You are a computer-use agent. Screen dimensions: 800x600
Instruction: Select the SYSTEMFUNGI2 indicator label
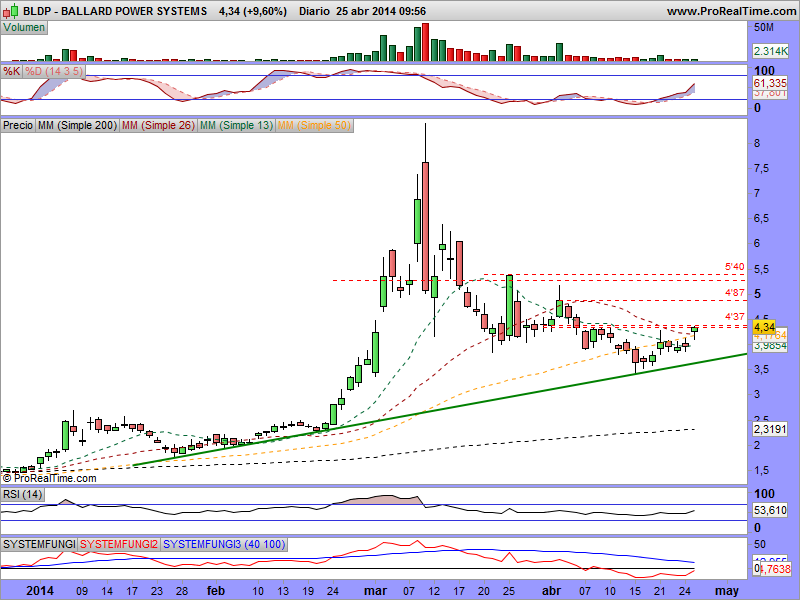pos(119,544)
